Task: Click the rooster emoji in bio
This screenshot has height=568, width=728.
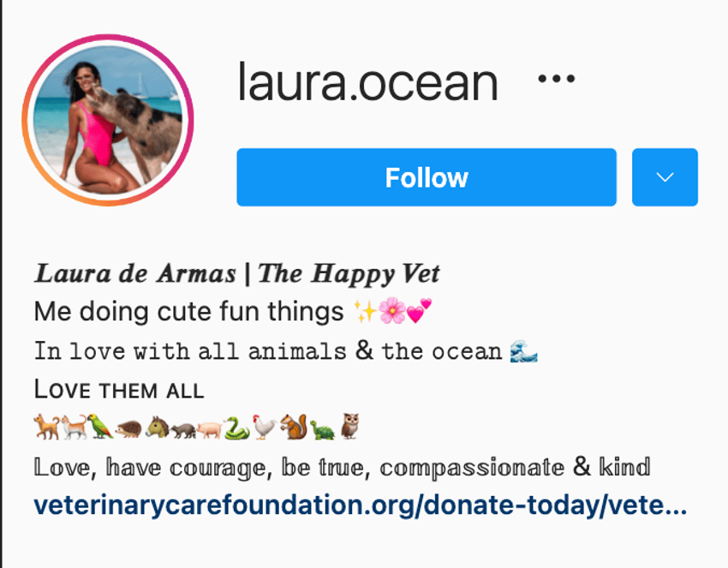Action: coord(264,427)
